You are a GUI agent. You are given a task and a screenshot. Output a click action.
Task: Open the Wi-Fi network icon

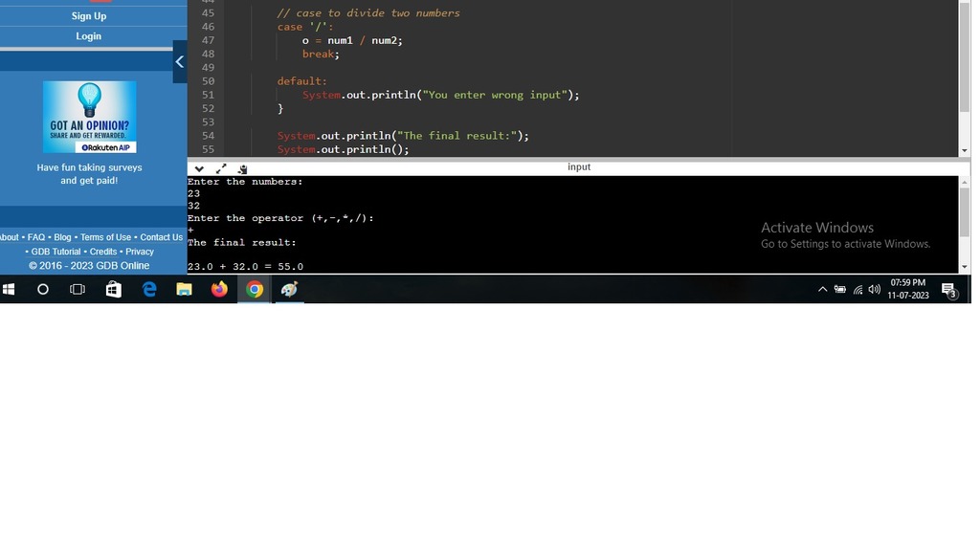857,289
